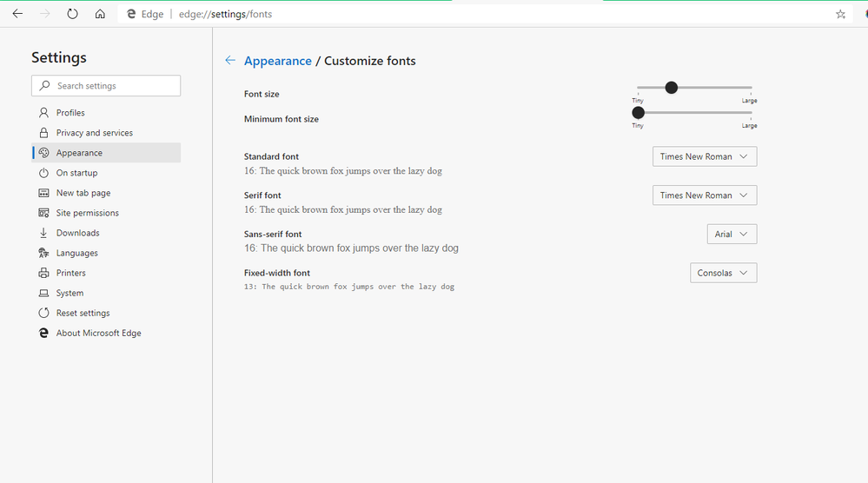Click the Printers icon
This screenshot has width=868, height=483.
(43, 273)
